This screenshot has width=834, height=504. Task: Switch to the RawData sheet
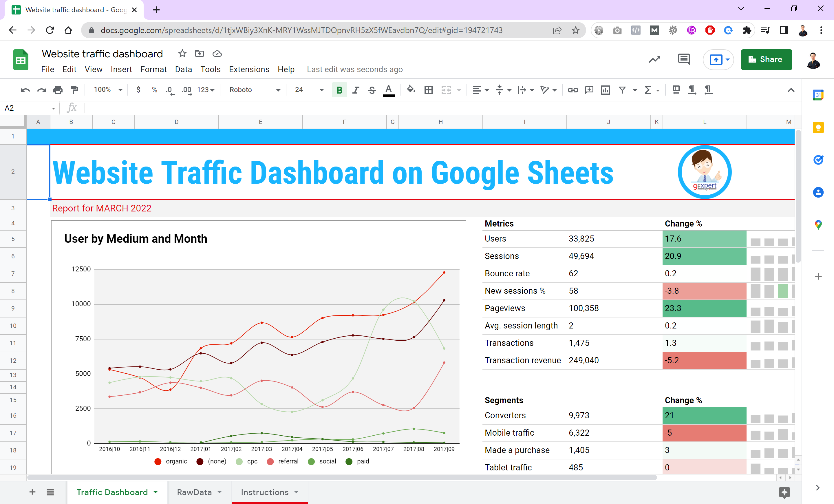[x=195, y=492]
